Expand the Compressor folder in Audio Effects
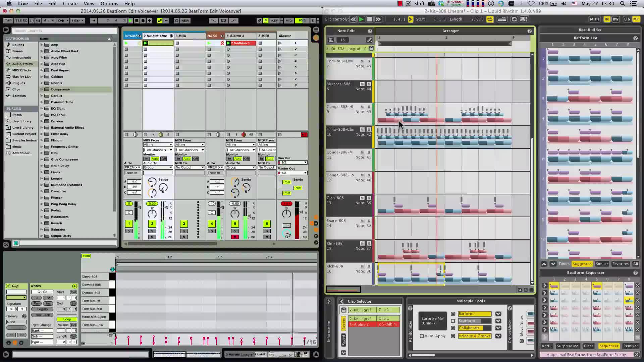The width and height of the screenshot is (644, 362). [42, 89]
